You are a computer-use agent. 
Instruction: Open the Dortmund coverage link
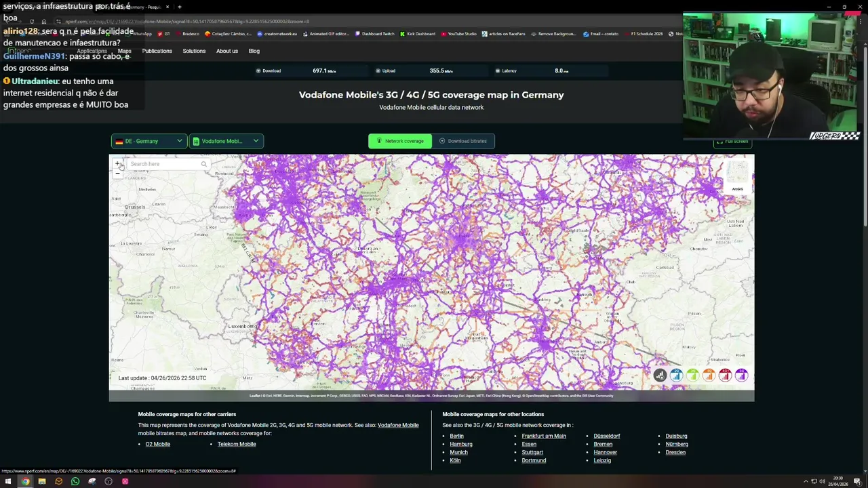(534, 460)
